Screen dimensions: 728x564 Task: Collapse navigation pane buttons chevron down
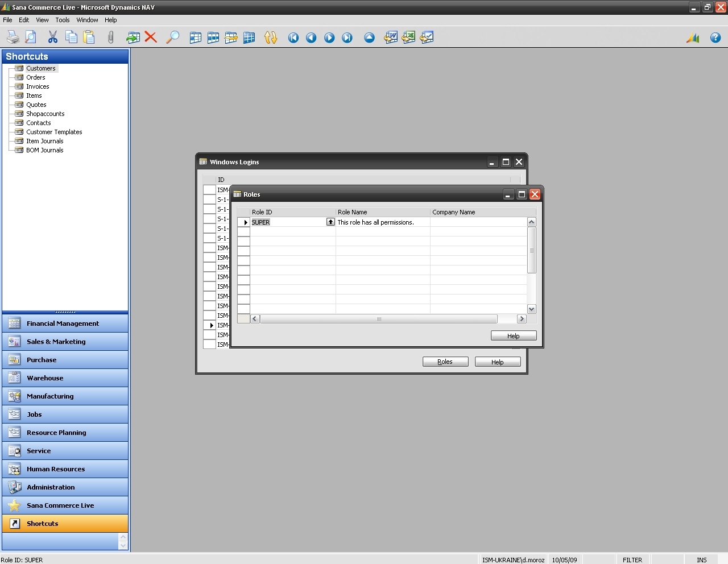point(123,546)
